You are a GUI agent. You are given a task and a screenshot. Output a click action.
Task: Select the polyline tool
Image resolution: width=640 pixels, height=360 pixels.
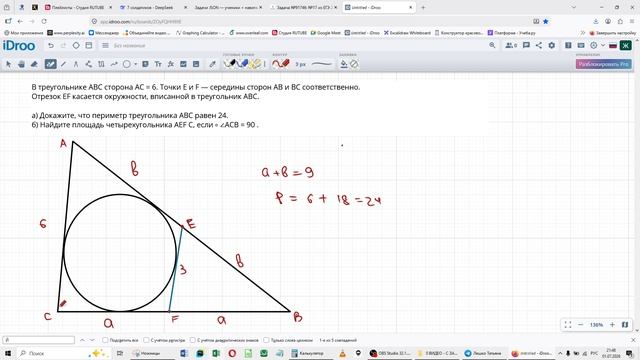88,64
